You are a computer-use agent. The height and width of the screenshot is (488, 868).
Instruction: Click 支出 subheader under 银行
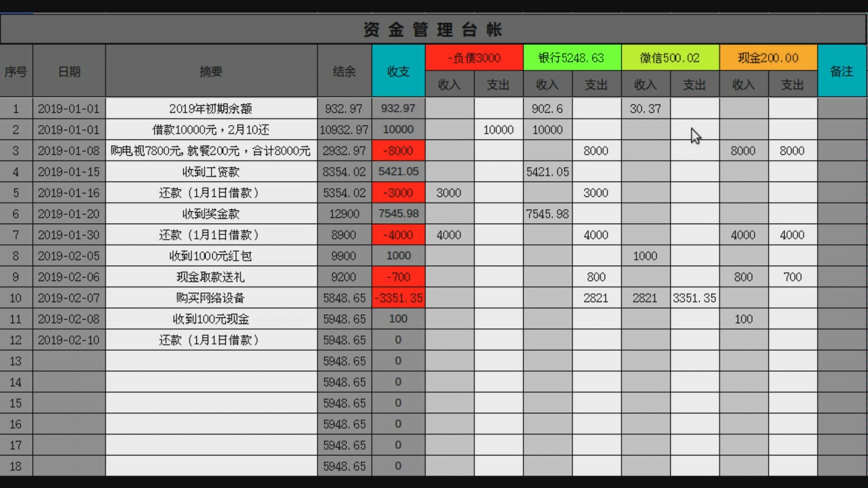click(596, 84)
